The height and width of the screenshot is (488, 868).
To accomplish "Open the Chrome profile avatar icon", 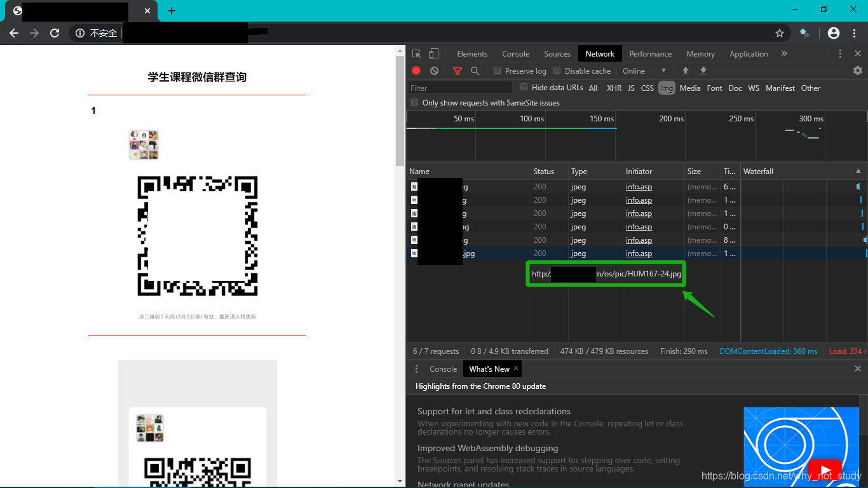I will point(834,33).
